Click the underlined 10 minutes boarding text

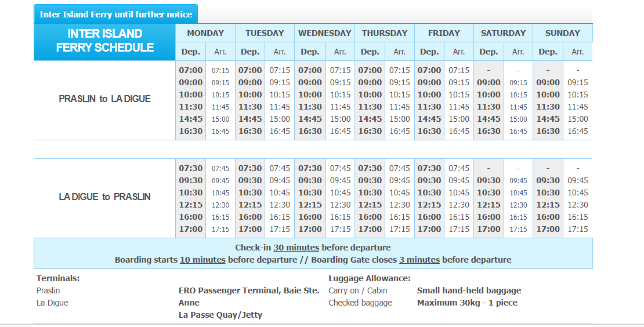point(202,260)
